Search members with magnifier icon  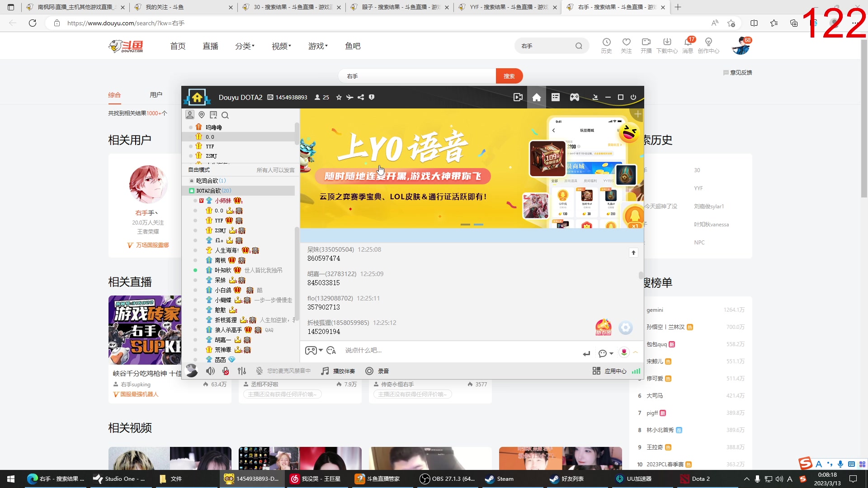pyautogui.click(x=225, y=115)
